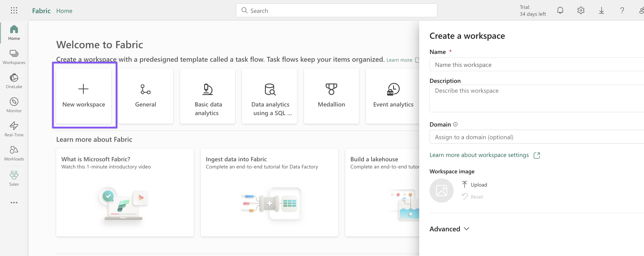Open Workloads from the sidebar
Image resolution: width=644 pixels, height=256 pixels.
14,154
